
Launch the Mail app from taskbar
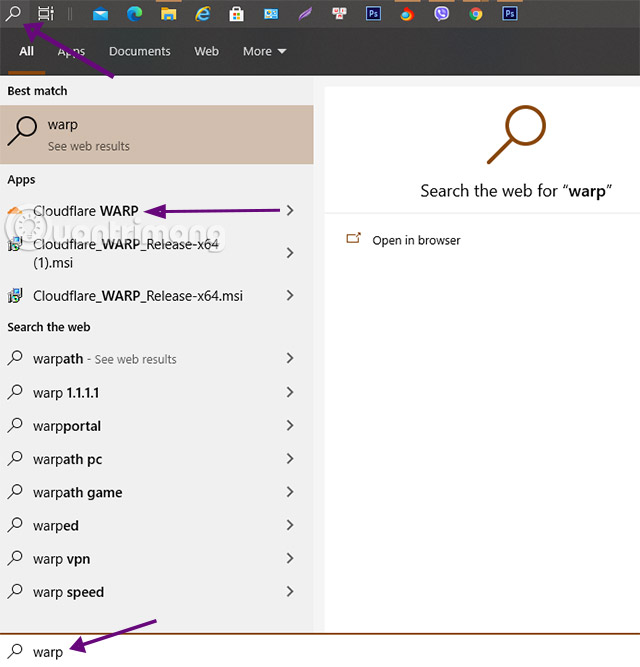click(100, 14)
